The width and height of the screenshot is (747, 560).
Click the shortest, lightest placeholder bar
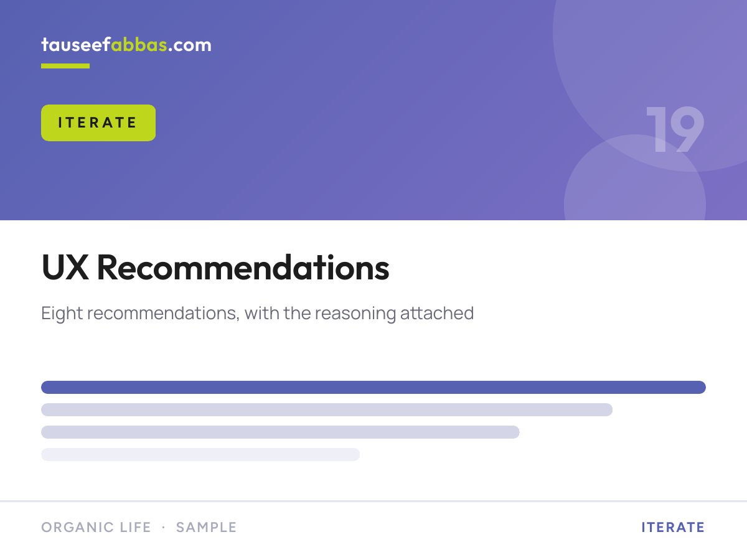click(200, 454)
